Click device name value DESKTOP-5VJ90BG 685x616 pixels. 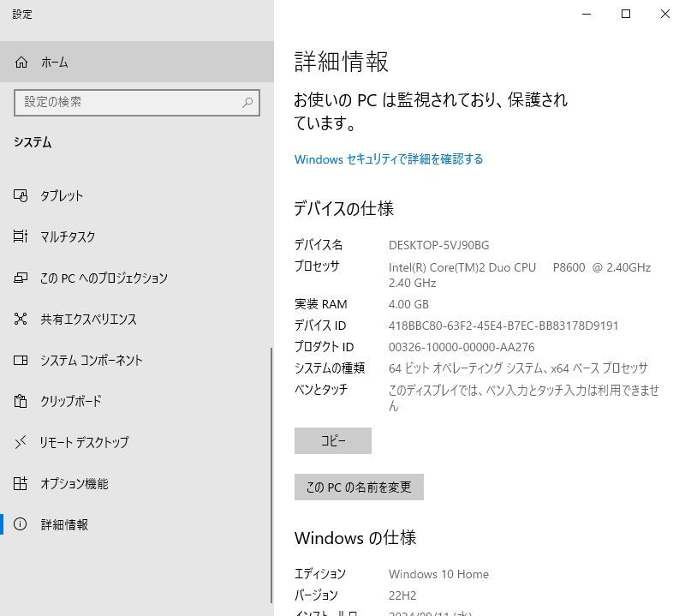[438, 245]
